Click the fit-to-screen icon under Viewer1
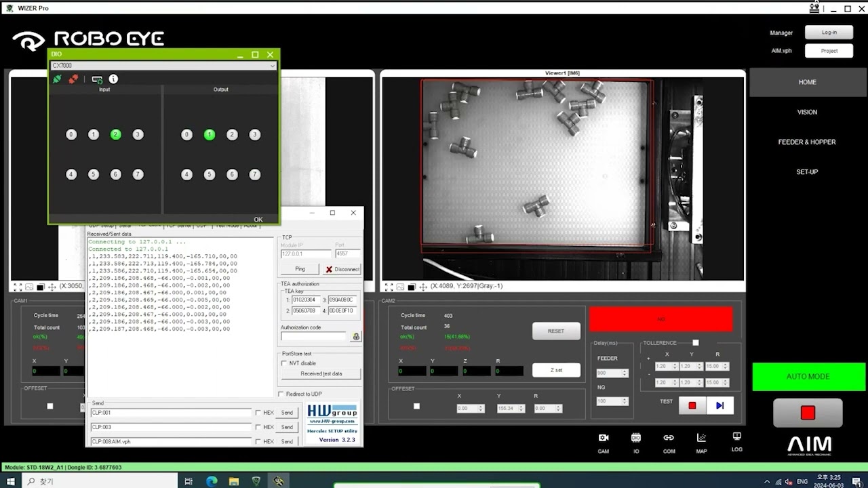Image resolution: width=868 pixels, height=488 pixels. (x=389, y=287)
